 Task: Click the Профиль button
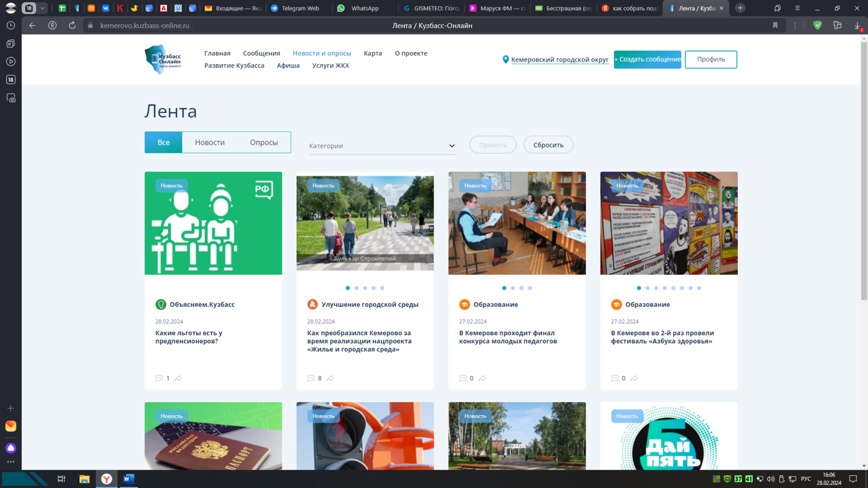coord(711,60)
